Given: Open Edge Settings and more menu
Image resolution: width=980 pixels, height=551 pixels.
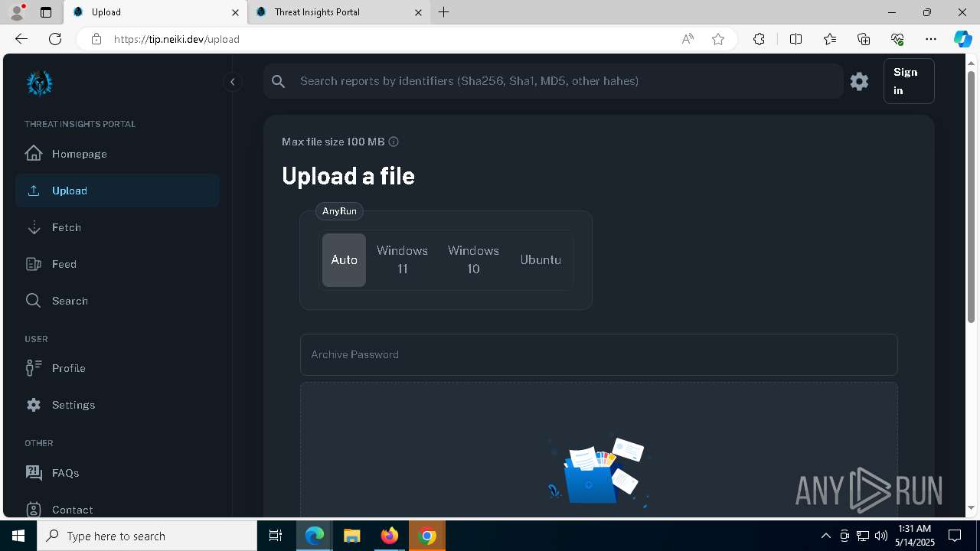Looking at the screenshot, I should (x=931, y=39).
